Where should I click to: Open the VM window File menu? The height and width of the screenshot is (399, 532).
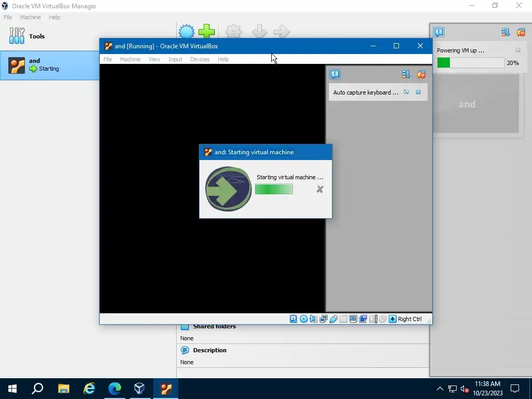(x=108, y=59)
